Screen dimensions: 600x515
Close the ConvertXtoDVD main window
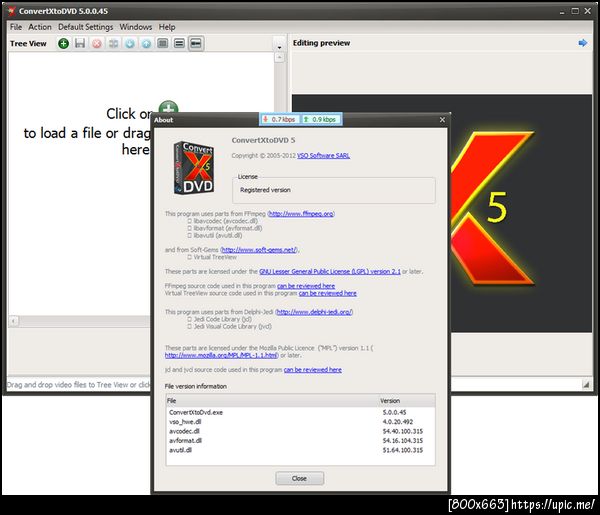[x=588, y=11]
